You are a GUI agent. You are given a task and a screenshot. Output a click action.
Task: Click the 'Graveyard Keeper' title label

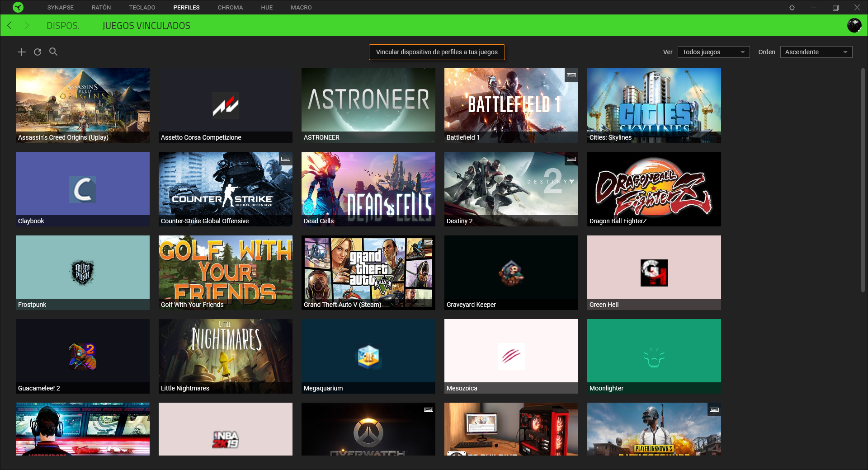[x=471, y=305]
